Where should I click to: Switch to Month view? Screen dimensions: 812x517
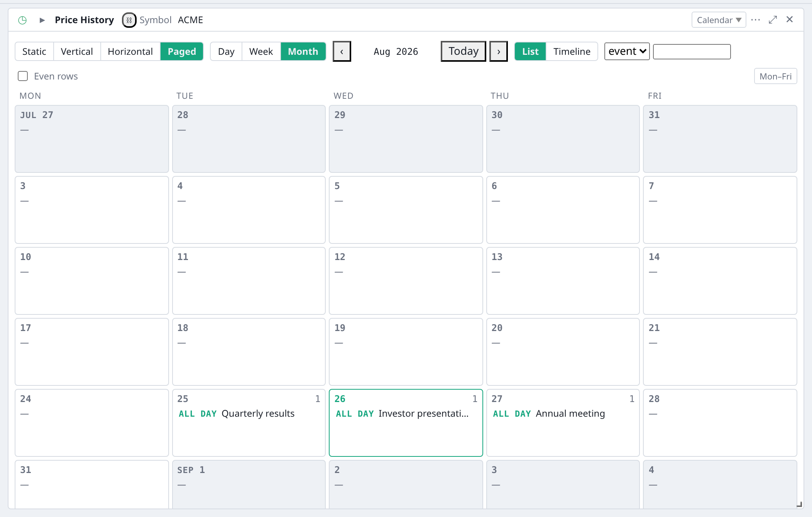(303, 51)
